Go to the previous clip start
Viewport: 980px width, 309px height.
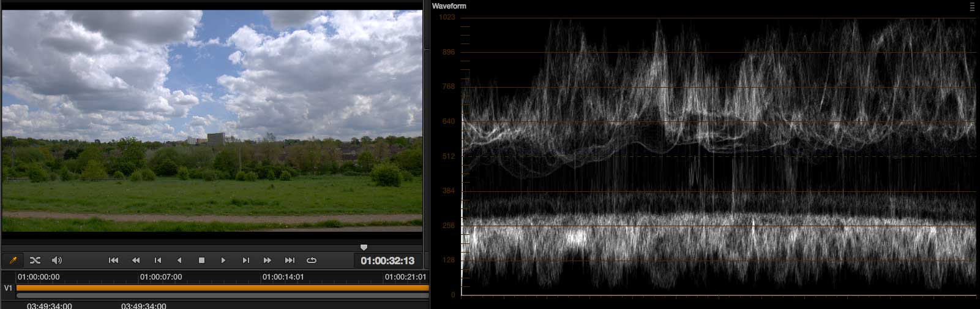pos(158,261)
